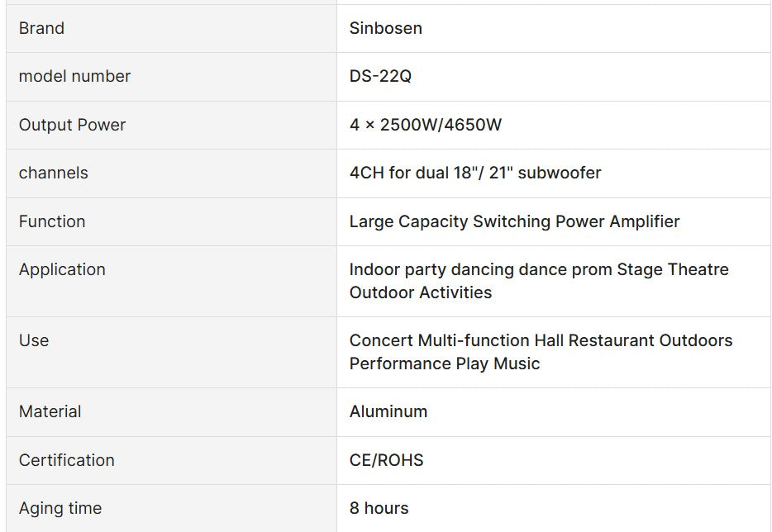The image size is (772, 532).
Task: Click the Function label cell
Action: click(x=51, y=221)
